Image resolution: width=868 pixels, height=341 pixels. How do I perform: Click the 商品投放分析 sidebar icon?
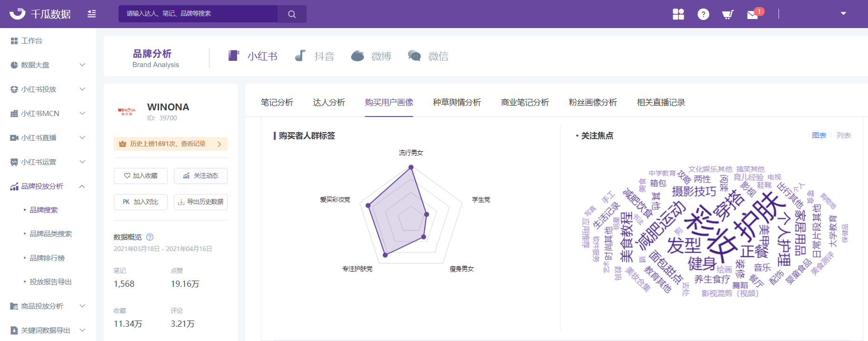click(14, 306)
